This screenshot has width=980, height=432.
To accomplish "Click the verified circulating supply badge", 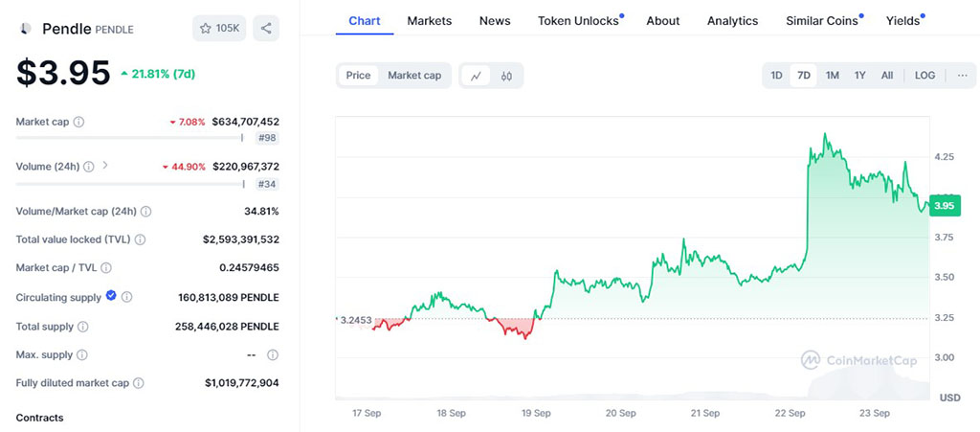I will click(x=111, y=296).
